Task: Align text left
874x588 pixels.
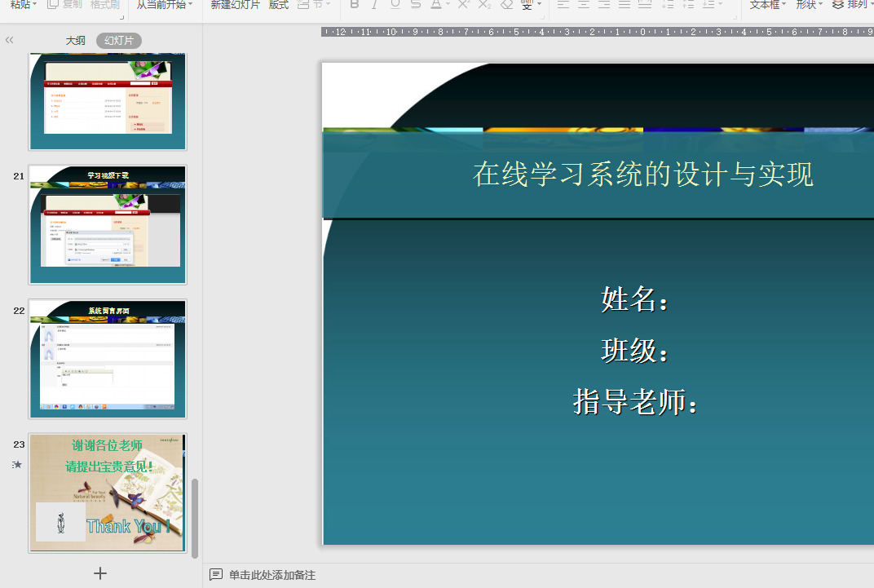Action: click(x=563, y=4)
